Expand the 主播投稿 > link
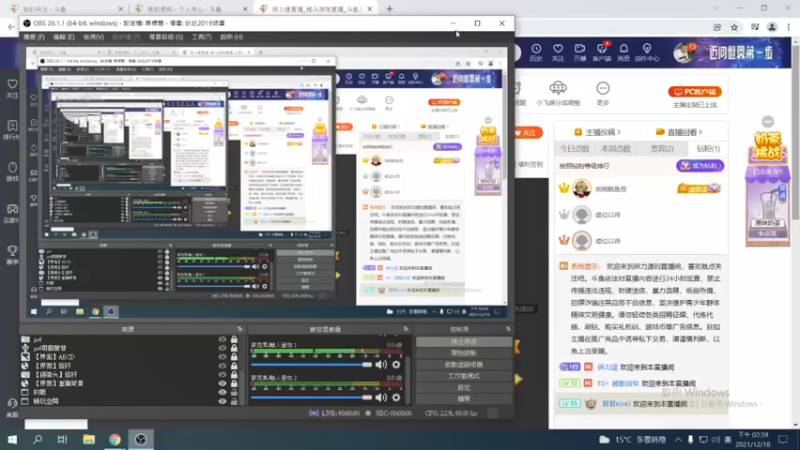800x450 pixels. 597,132
